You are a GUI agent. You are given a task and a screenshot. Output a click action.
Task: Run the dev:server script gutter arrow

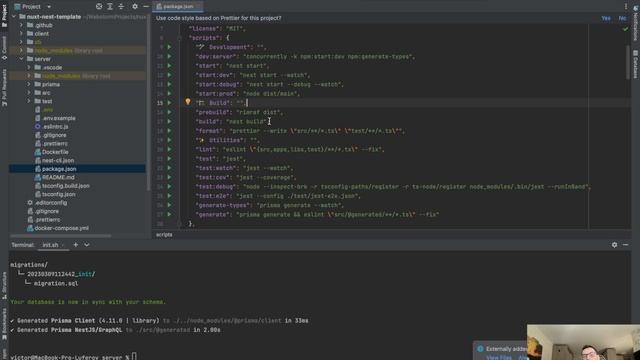pos(169,56)
